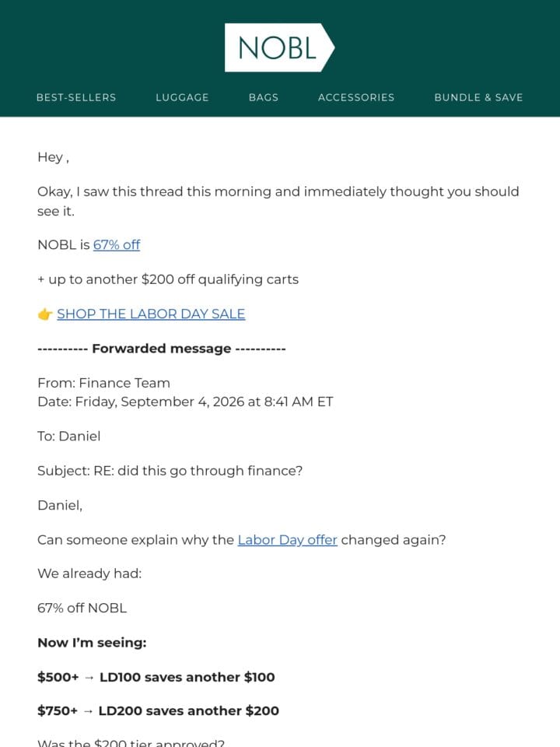560x747 pixels.
Task: Click the "Now I'm seeing:" bold text
Action: pos(92,643)
